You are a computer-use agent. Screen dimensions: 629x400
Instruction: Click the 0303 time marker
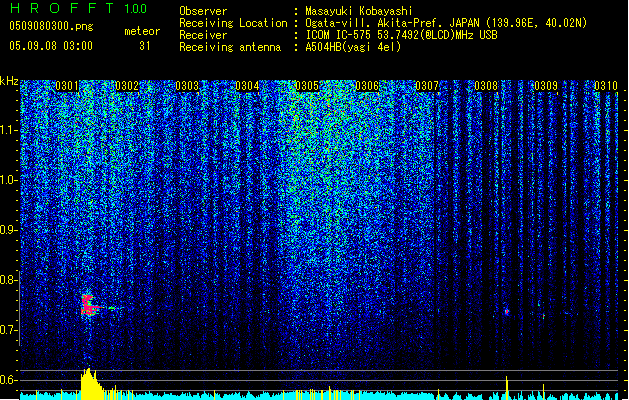[x=187, y=86]
